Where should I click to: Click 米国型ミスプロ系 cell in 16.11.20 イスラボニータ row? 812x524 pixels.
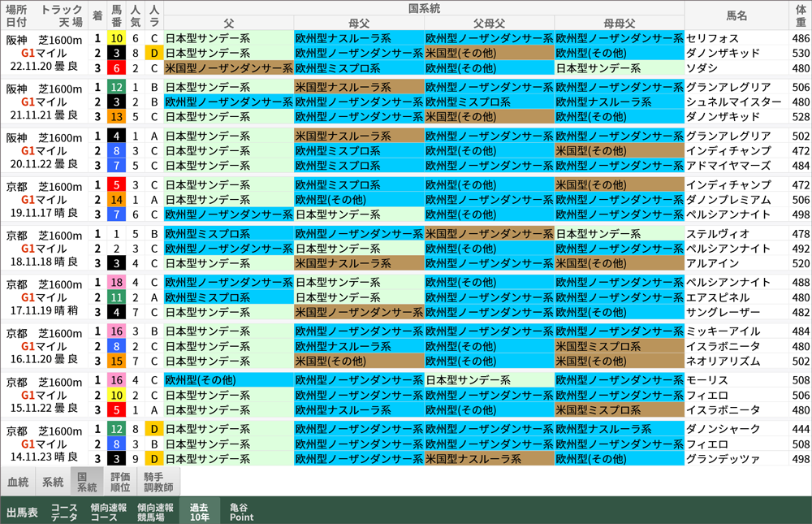pyautogui.click(x=620, y=346)
